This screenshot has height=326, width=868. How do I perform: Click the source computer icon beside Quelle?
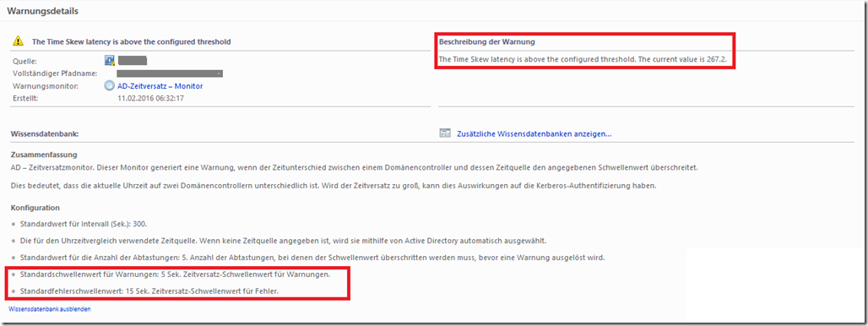point(110,60)
